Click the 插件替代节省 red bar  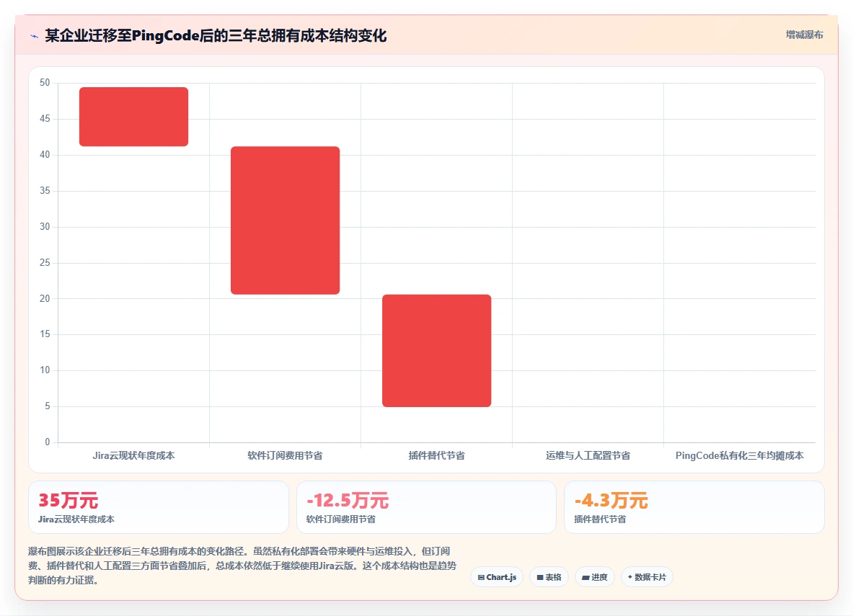click(437, 351)
